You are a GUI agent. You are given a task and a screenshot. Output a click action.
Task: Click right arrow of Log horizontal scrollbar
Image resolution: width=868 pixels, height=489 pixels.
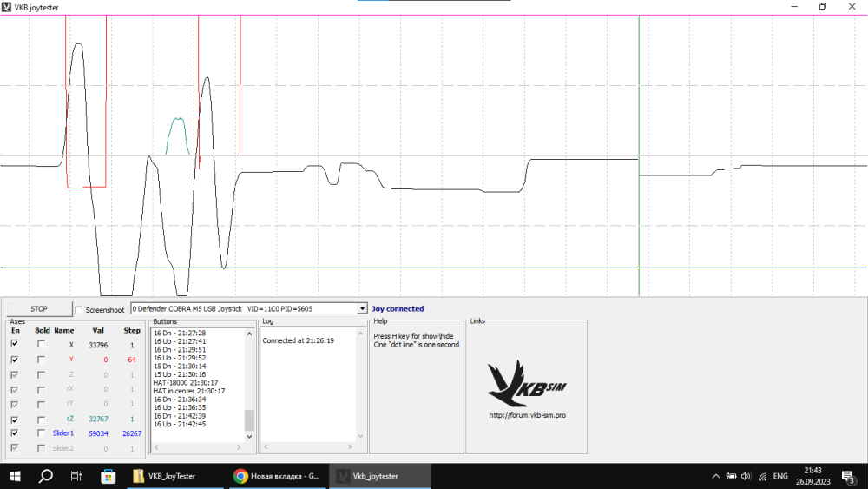click(x=350, y=447)
